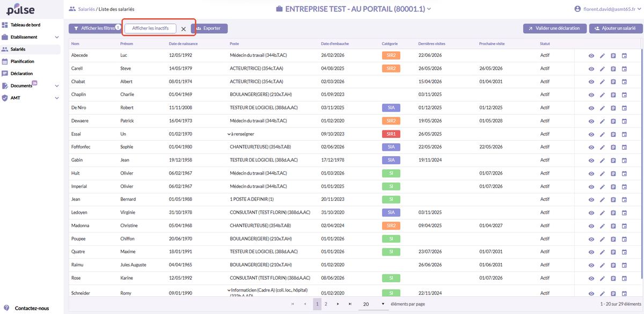Open the eye view icon for Abecede
Viewport: 644px width, 314px height.
click(x=591, y=55)
